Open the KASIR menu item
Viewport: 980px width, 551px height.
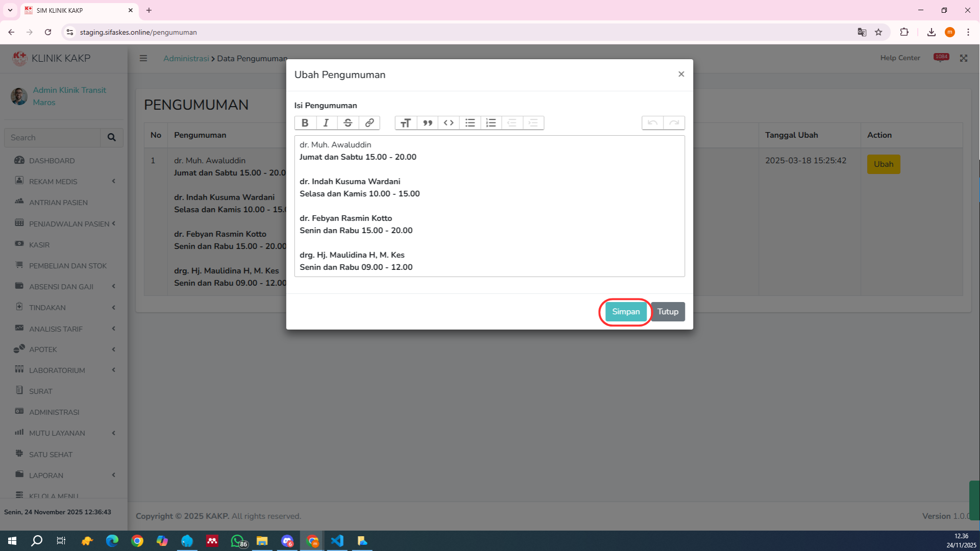coord(39,245)
